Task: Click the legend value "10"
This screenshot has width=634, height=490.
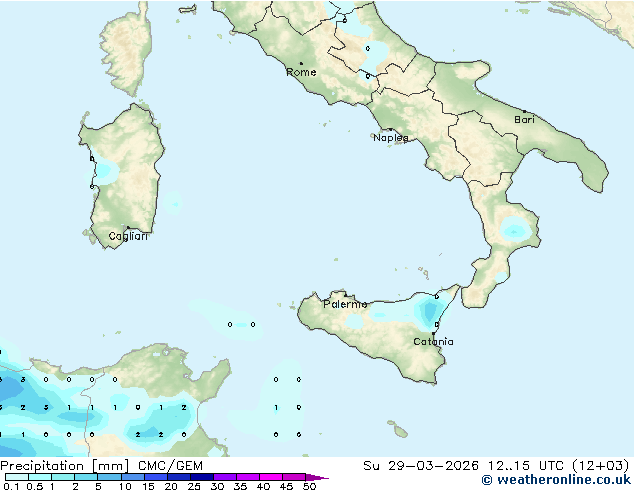Action: tap(125, 486)
